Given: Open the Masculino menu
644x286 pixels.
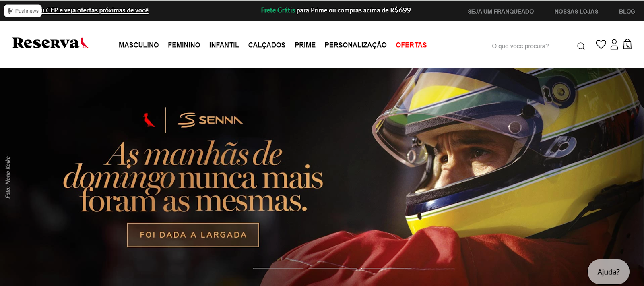Looking at the screenshot, I should click(138, 45).
